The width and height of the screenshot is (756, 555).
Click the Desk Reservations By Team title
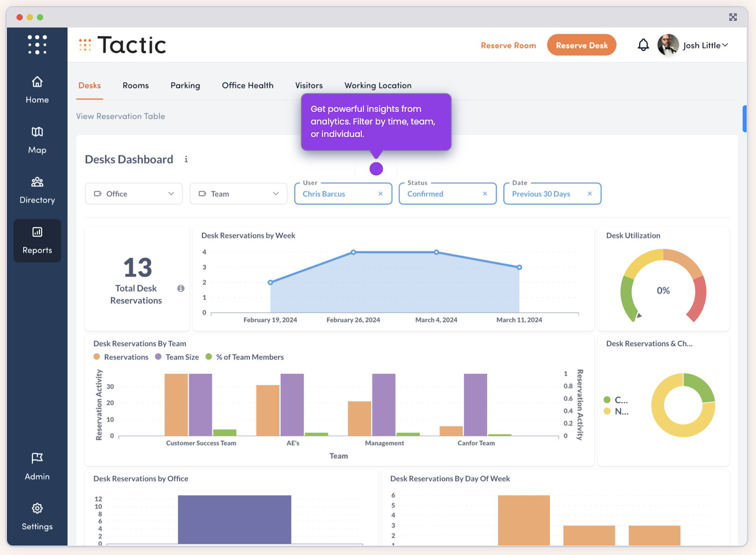[x=140, y=344]
